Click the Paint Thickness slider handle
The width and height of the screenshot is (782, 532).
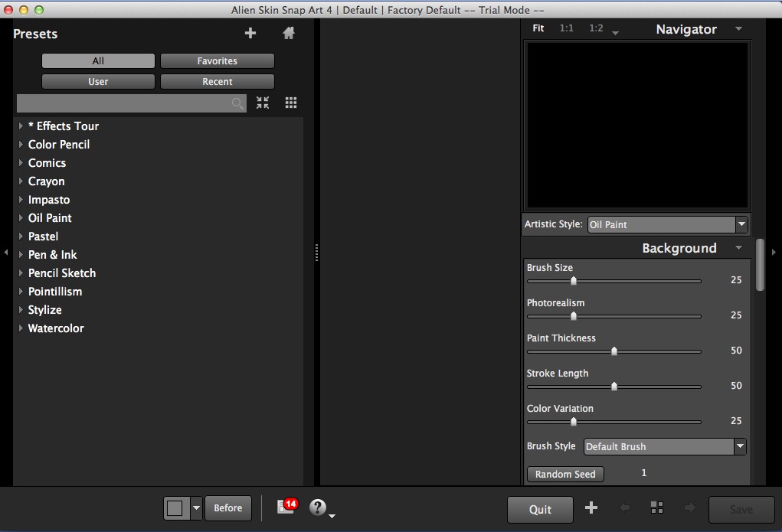coord(614,351)
